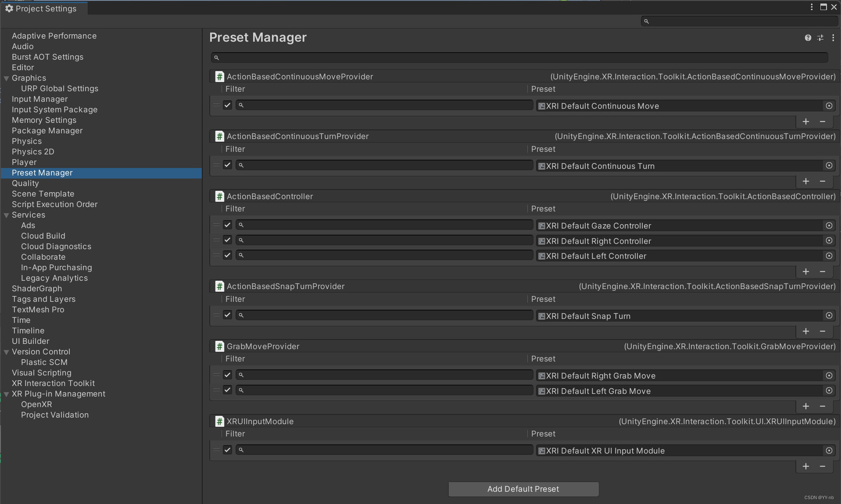Remove preset entry under ActionBasedController
841x504 pixels.
click(x=823, y=272)
